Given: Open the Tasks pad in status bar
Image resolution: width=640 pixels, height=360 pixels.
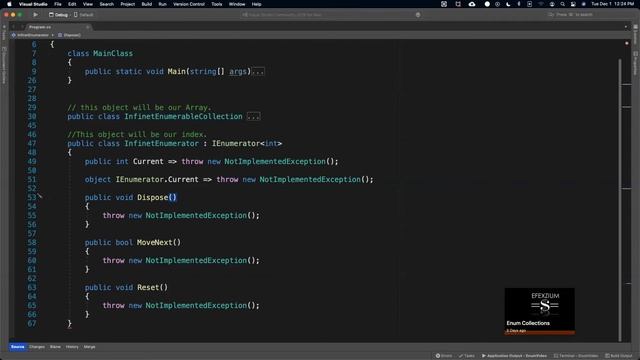Looking at the screenshot, I should pyautogui.click(x=467, y=356).
